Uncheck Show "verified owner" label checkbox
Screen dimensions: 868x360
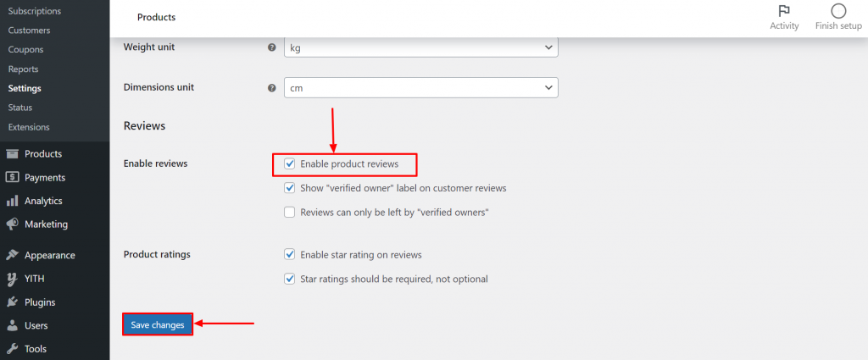coord(290,188)
